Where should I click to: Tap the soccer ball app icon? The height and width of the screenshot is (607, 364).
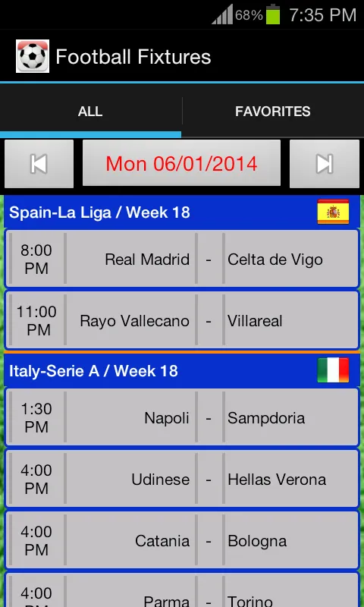[33, 56]
